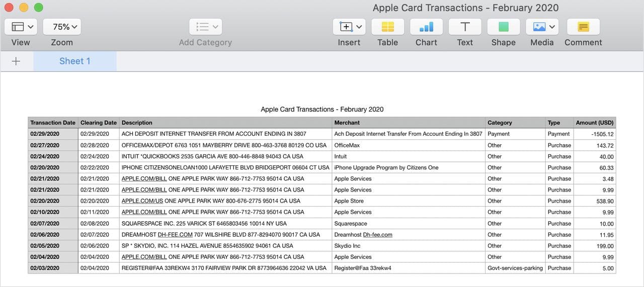The image size is (644, 287).
Task: Select the Intuit merchant cell
Action: click(409, 156)
